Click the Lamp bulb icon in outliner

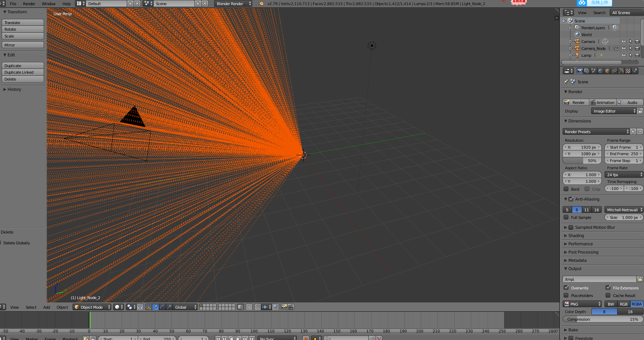[x=577, y=55]
